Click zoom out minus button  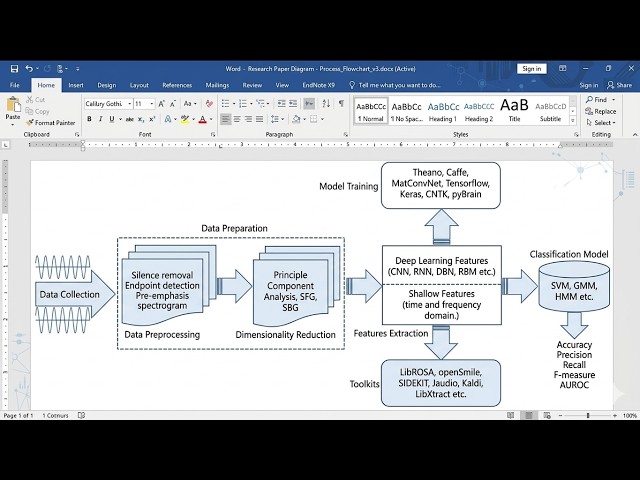pos(560,416)
